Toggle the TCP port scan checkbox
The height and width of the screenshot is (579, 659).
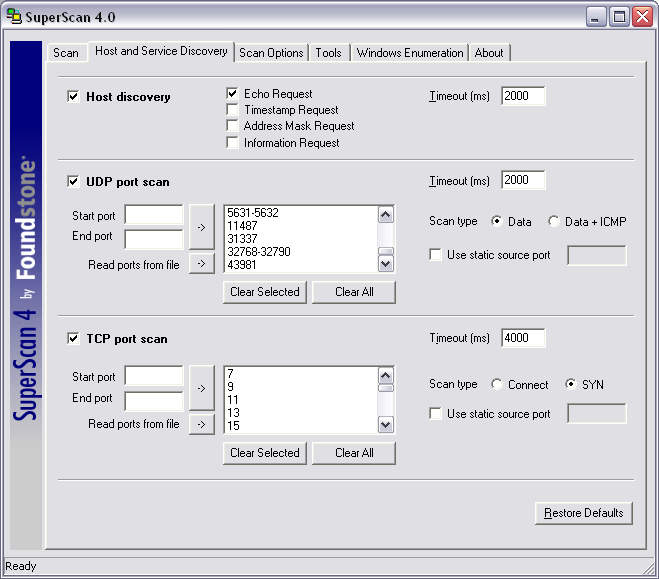pos(73,338)
